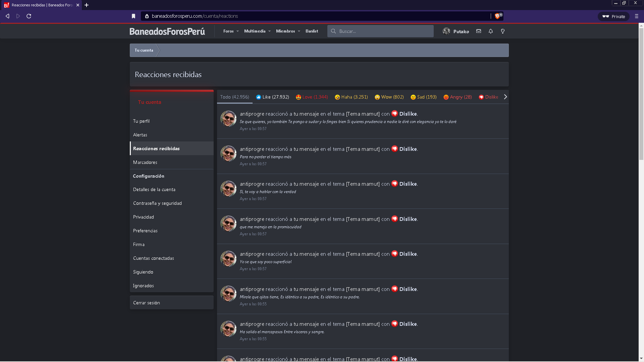Click the Tu cuenta sidebar heading

point(150,102)
